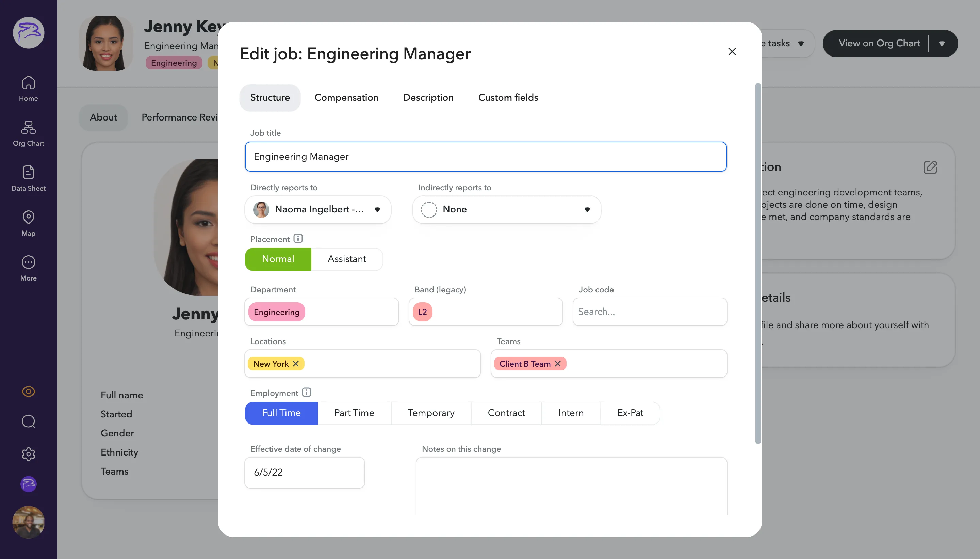This screenshot has width=980, height=559.
Task: Open the Data Sheet sidebar icon
Action: point(28,178)
